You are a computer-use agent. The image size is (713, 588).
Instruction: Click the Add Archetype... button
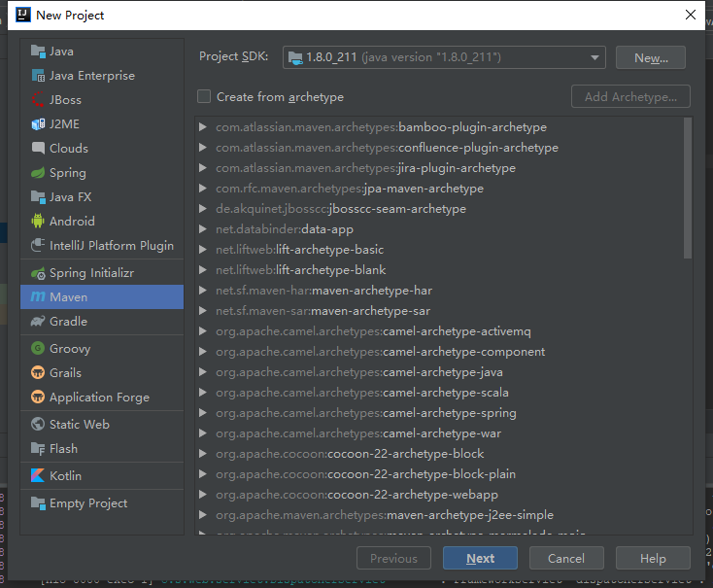pyautogui.click(x=630, y=96)
